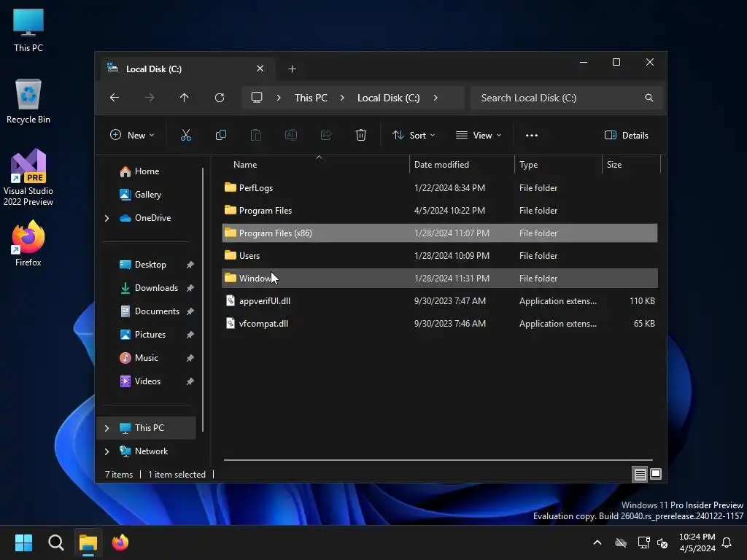Image resolution: width=747 pixels, height=560 pixels.
Task: Unpin Desktop from Quick access
Action: pos(190,265)
